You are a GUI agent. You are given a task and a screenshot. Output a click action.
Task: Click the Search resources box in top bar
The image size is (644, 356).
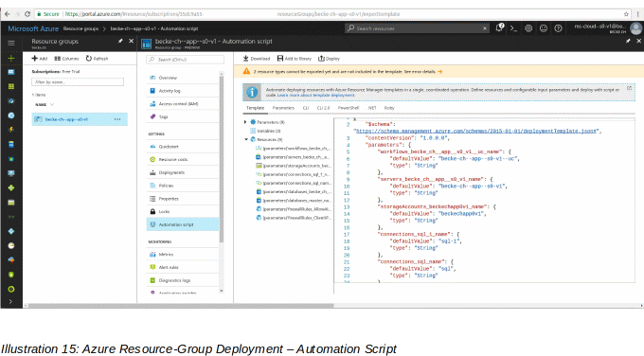(x=417, y=27)
